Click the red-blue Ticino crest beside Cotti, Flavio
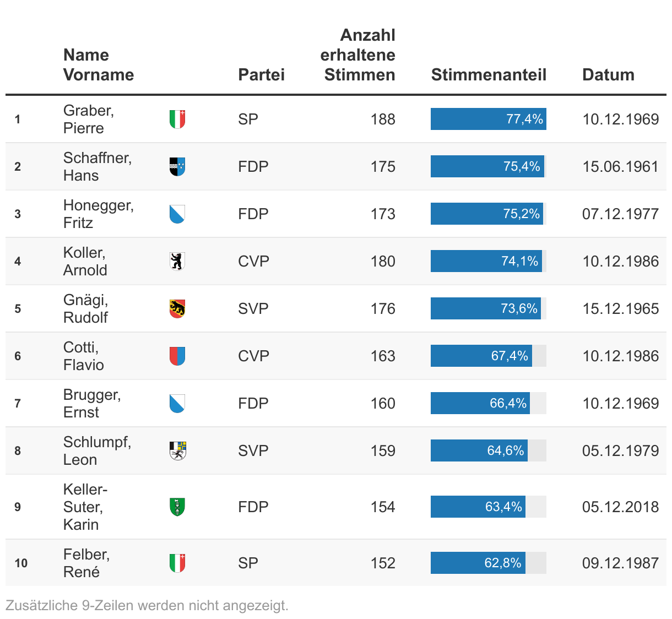Screen dimensions: 672x619 177,356
